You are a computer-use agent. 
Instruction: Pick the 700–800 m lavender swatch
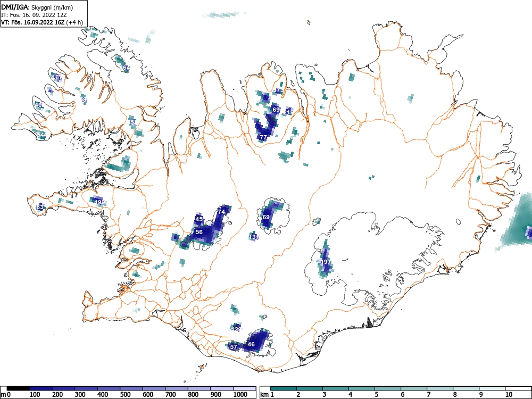click(x=177, y=388)
